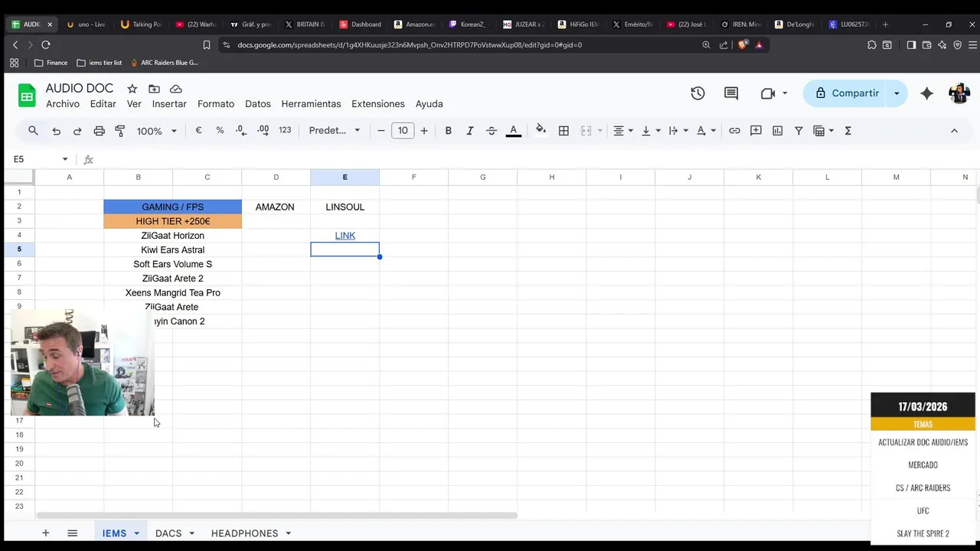Activate the paint format tool
The height and width of the screenshot is (551, 980).
120,131
